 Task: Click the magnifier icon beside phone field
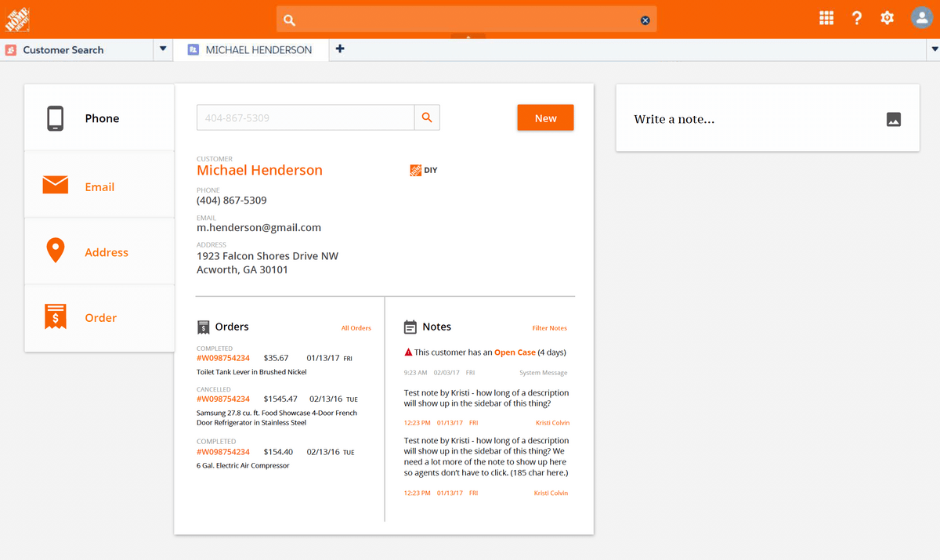point(427,117)
